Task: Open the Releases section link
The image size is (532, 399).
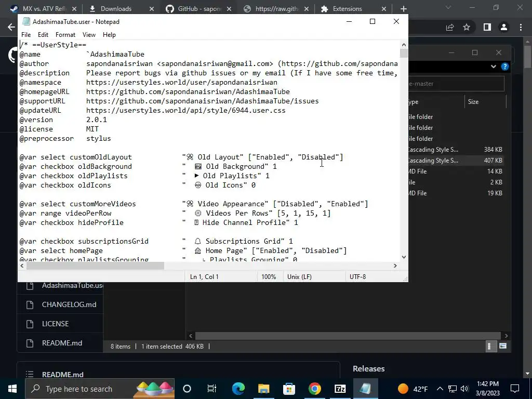Action: [x=369, y=368]
